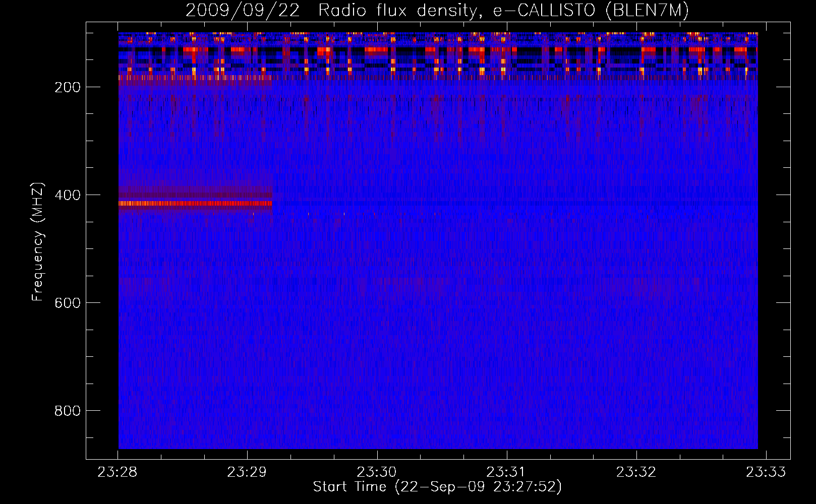Click the 800 frequency tick label
816x504 pixels.
(x=68, y=411)
